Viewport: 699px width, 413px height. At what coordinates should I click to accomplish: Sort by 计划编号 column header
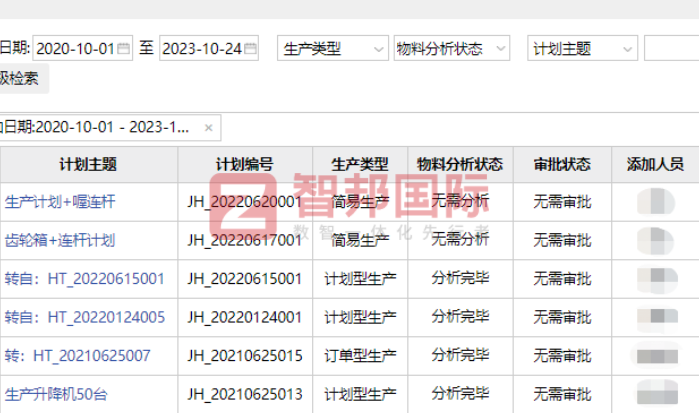tap(245, 165)
